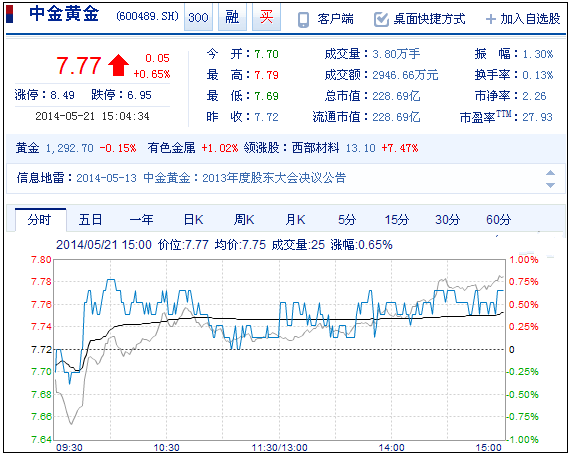Click the 市盈率 TTM value 27.93

click(537, 117)
